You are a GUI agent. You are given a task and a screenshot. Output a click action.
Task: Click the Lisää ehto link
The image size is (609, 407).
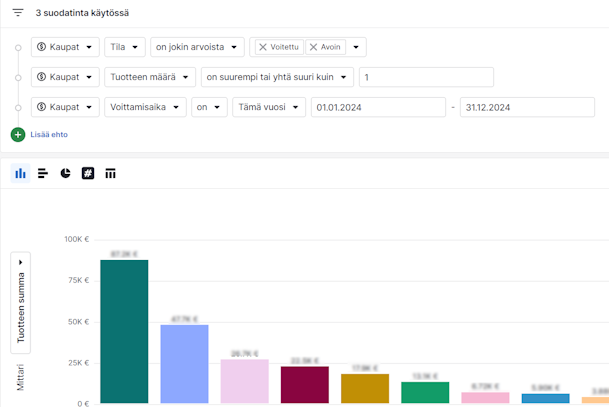[x=49, y=134]
